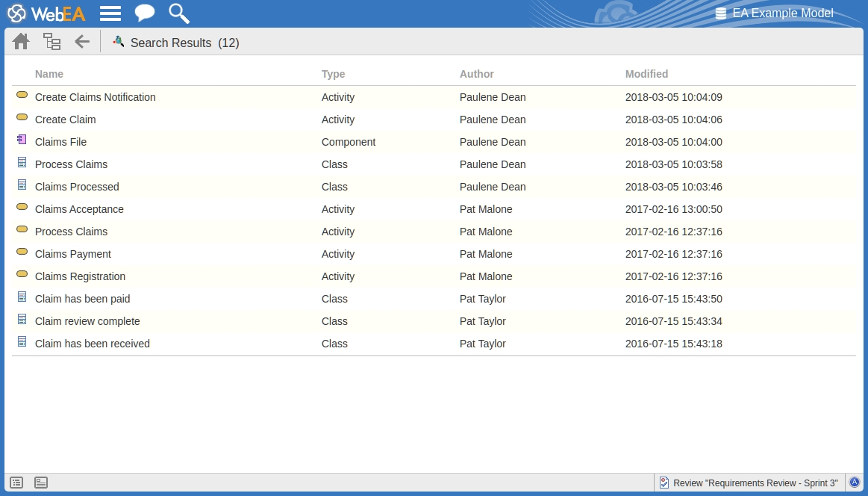Open the WebEA hamburger menu
The height and width of the screenshot is (496, 868).
pyautogui.click(x=110, y=13)
